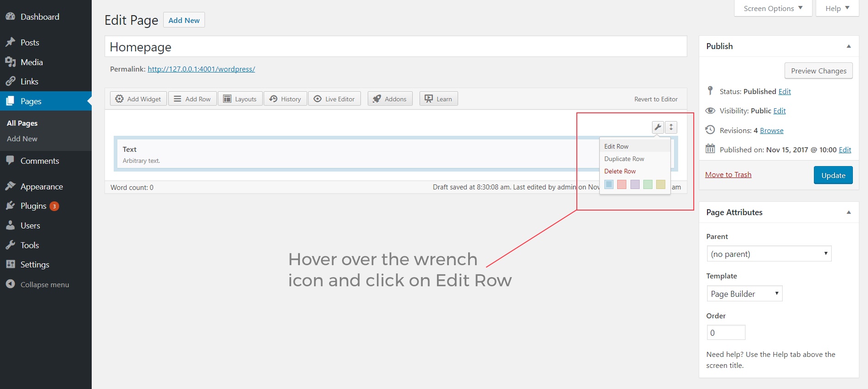This screenshot has width=868, height=389.
Task: Click the Visibility eye icon in Publish
Action: [x=710, y=111]
